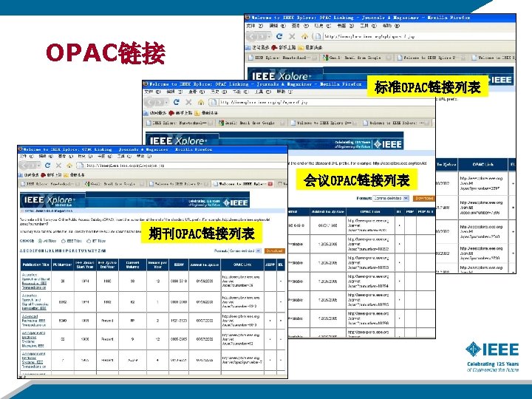Viewport: 532px width, 399px height.
Task: Switch to the first IEEE Xplore tab in the front window
Action: pyautogui.click(x=50, y=183)
